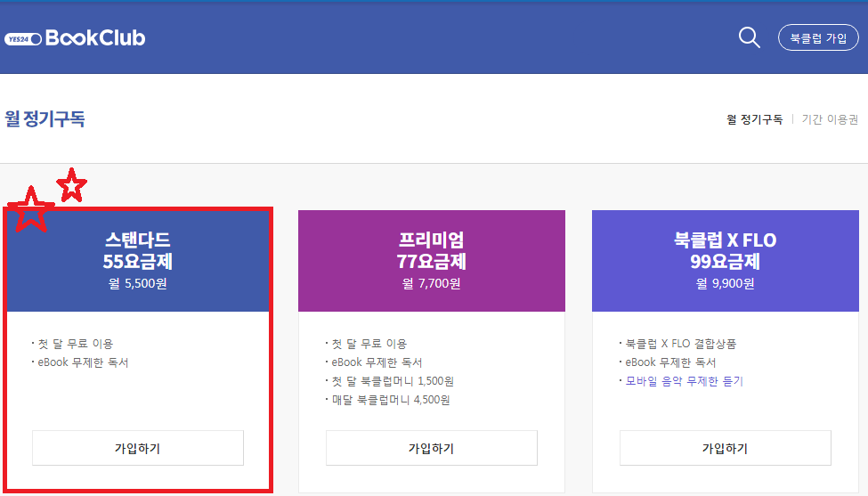
Task: Switch to the 월 정기구독 tab
Action: (755, 119)
